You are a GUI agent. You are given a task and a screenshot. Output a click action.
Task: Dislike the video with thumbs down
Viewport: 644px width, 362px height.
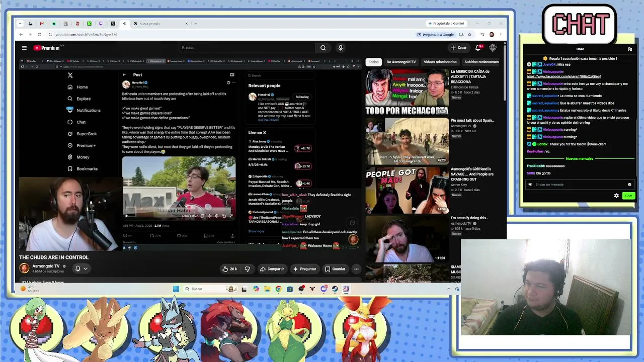[247, 269]
